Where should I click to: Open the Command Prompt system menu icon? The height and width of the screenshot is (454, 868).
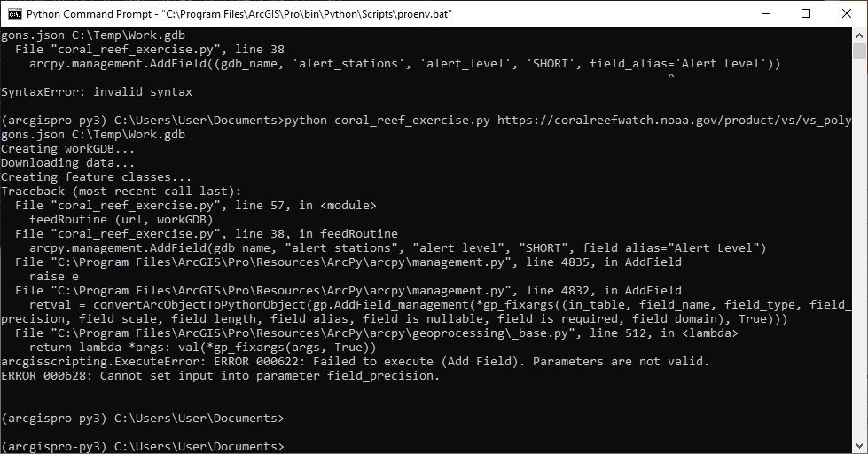[x=13, y=13]
